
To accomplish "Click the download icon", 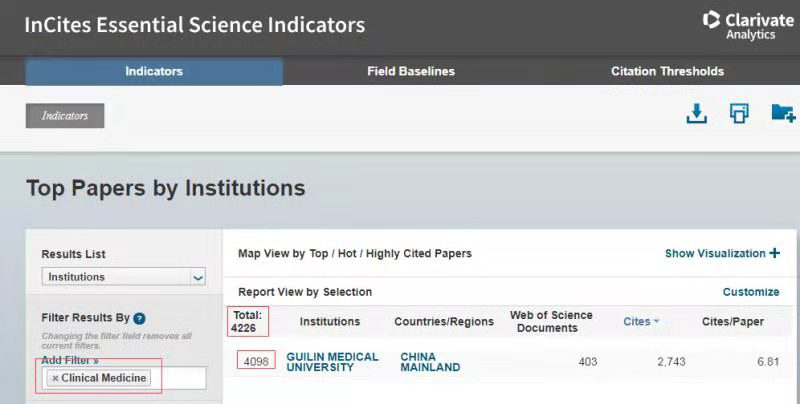I will [x=696, y=113].
